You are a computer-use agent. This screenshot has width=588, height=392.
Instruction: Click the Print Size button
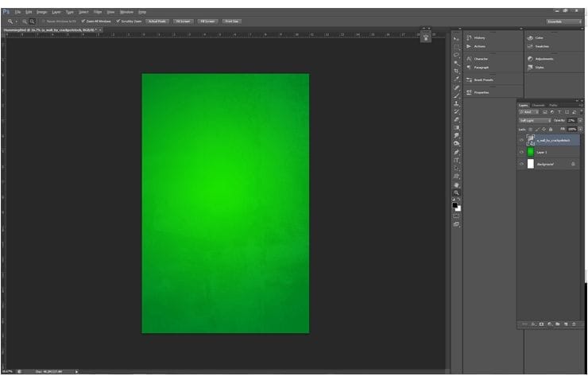pos(232,21)
